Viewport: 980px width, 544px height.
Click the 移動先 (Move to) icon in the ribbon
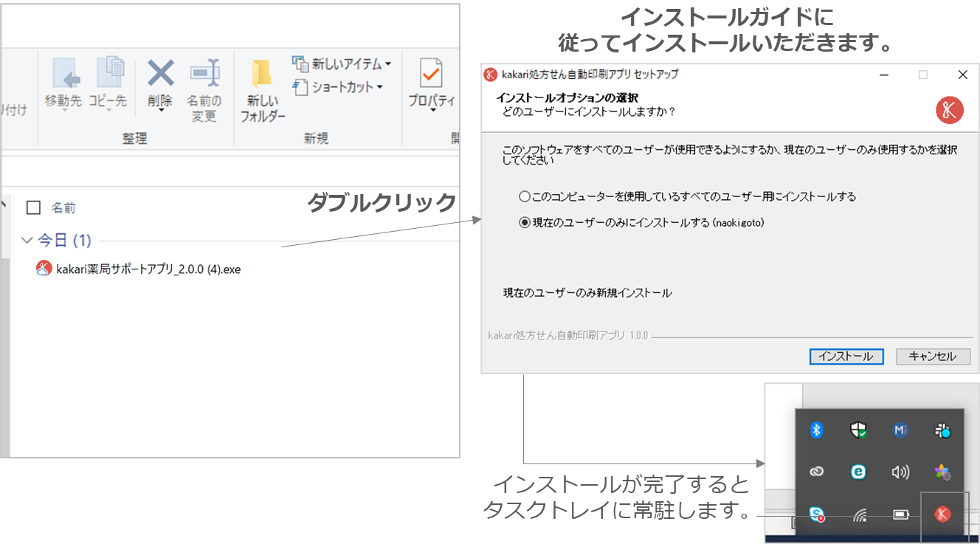66,73
